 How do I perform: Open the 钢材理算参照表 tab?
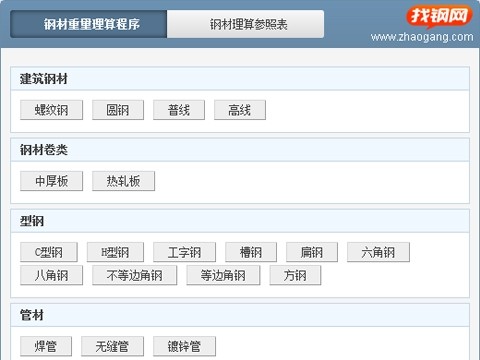click(x=245, y=24)
